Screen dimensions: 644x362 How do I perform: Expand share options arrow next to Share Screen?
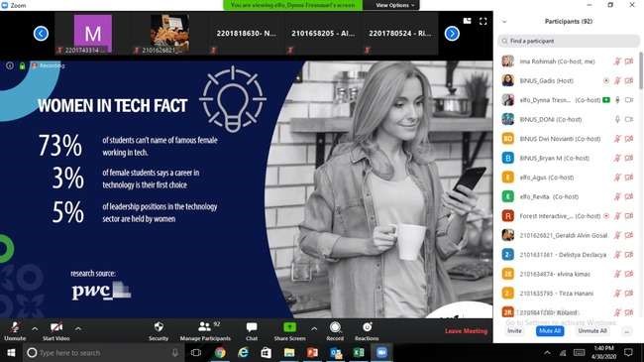pyautogui.click(x=314, y=328)
